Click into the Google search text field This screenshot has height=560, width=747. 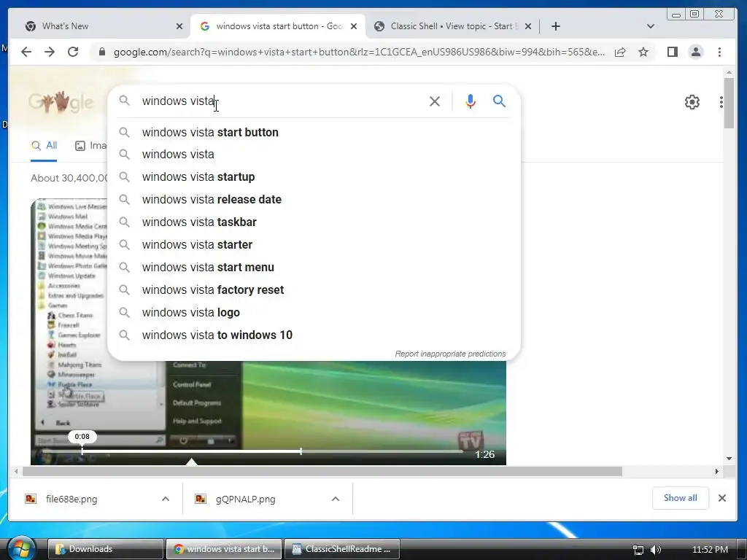[x=281, y=101]
